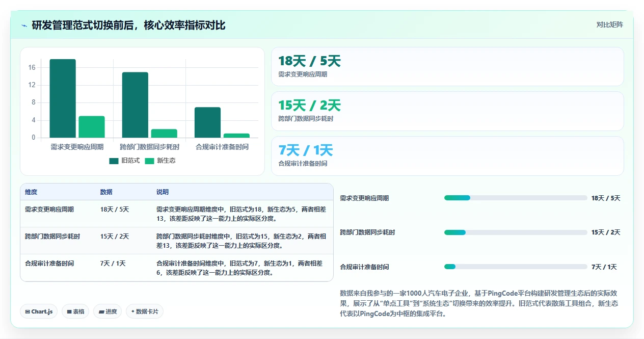Click 跨部门数据同步耗时 table row cell
The image size is (644, 339).
pos(52,237)
